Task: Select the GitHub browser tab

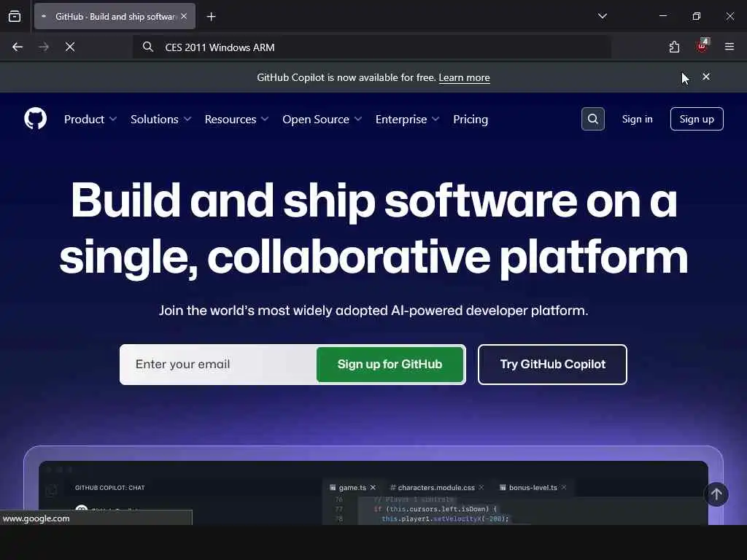Action: (115, 16)
